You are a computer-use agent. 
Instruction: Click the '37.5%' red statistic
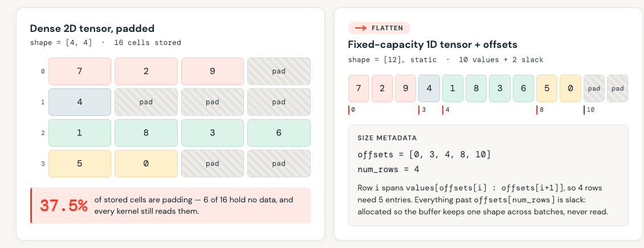(64, 206)
